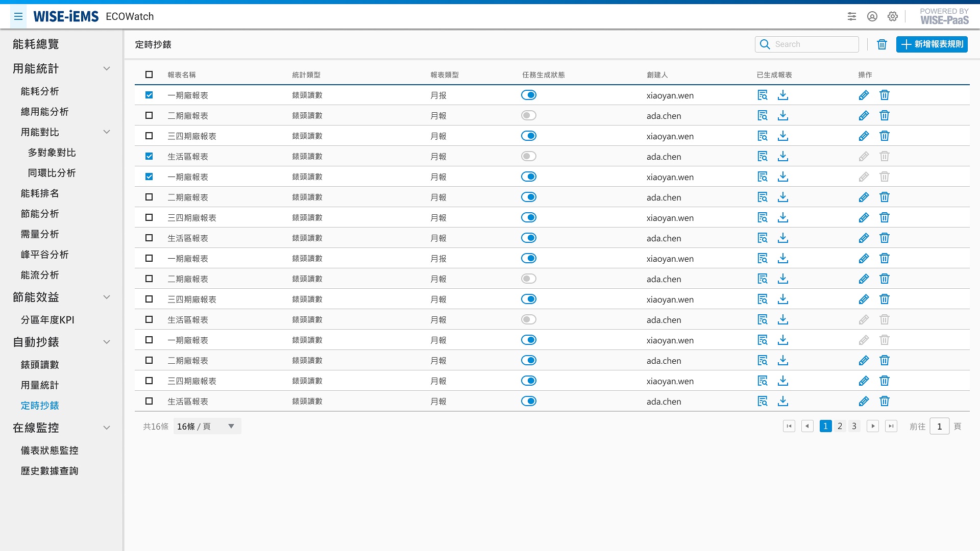Enable task toggle for first 二期廠報表 row
Screen dimensions: 980x551
coord(529,116)
